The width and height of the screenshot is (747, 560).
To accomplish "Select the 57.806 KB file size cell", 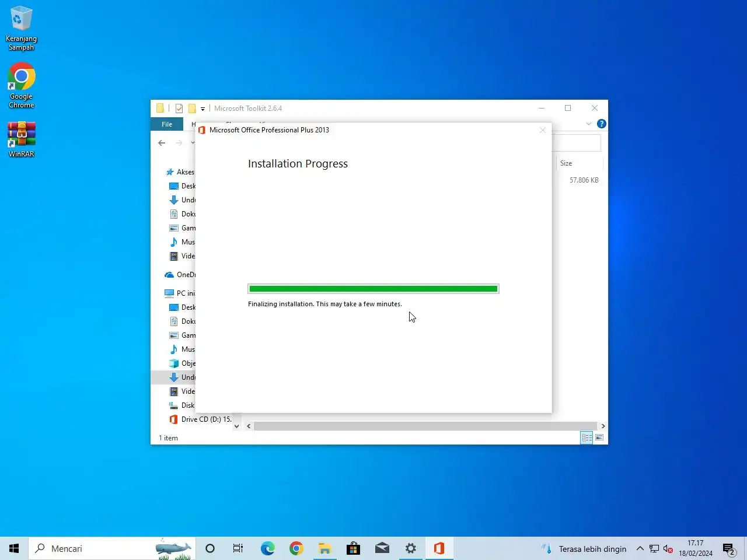I will tap(584, 180).
